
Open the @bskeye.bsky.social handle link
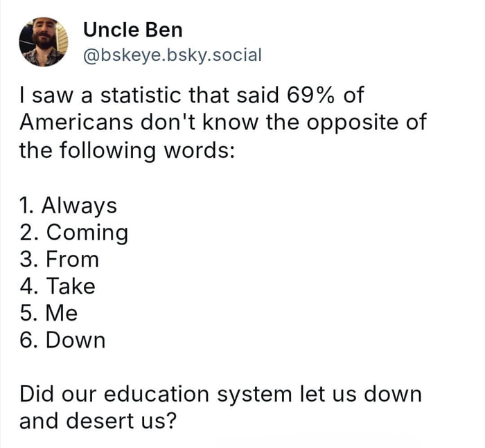172,54
